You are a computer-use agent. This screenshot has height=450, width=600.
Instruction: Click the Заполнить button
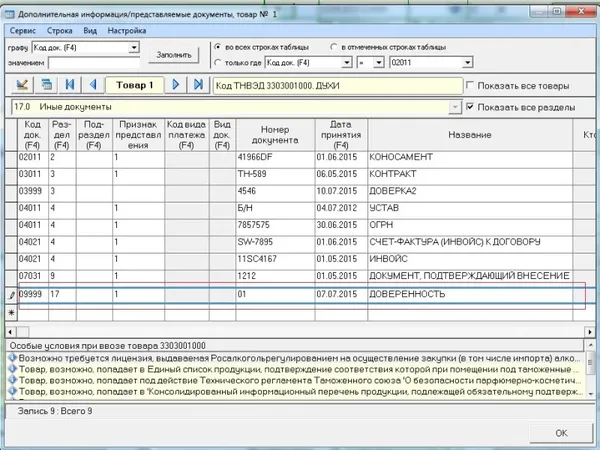point(174,55)
